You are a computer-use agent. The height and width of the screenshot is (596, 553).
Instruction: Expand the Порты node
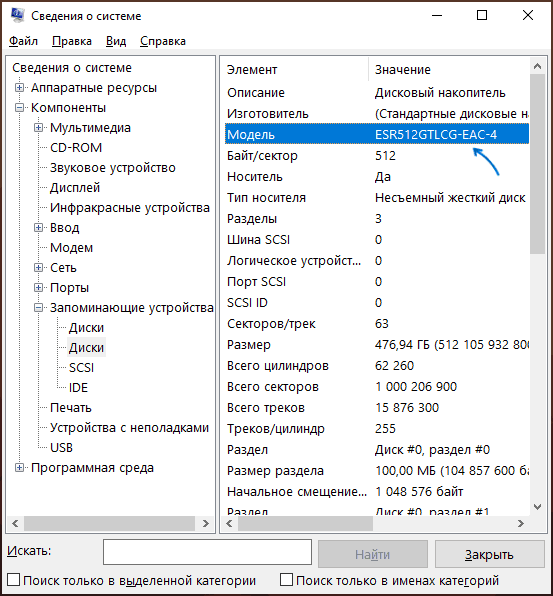pyautogui.click(x=38, y=288)
